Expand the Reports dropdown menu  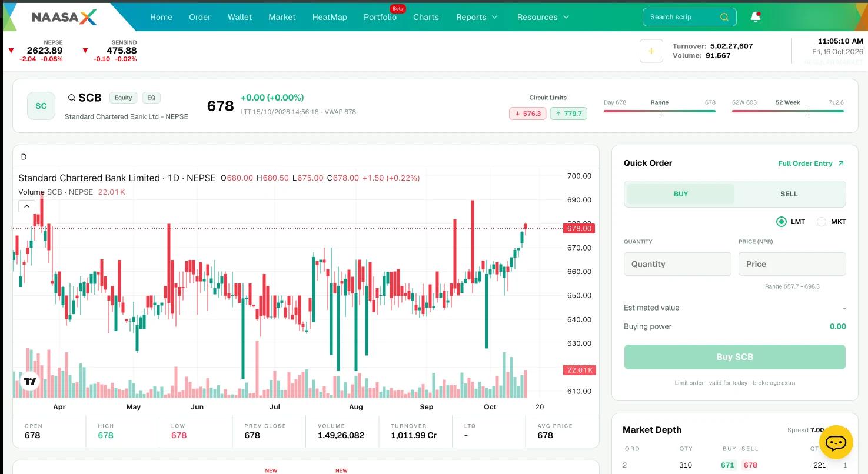pyautogui.click(x=477, y=17)
